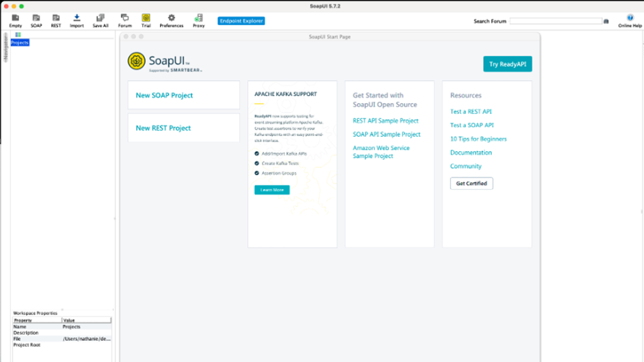This screenshot has width=644, height=362.
Task: Click the SOAP API Sample Project link
Action: (x=386, y=134)
